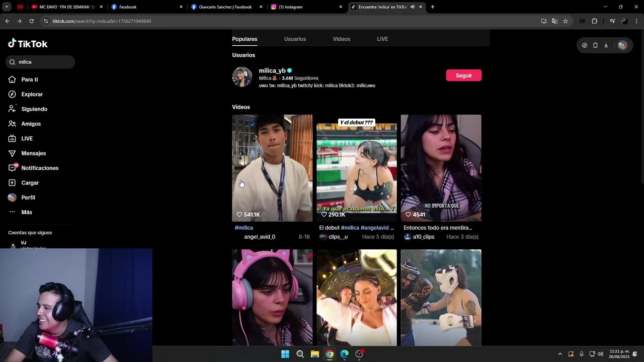The image size is (644, 362).
Task: Open the media controls icon in the Chrome toolbar
Action: click(x=612, y=21)
